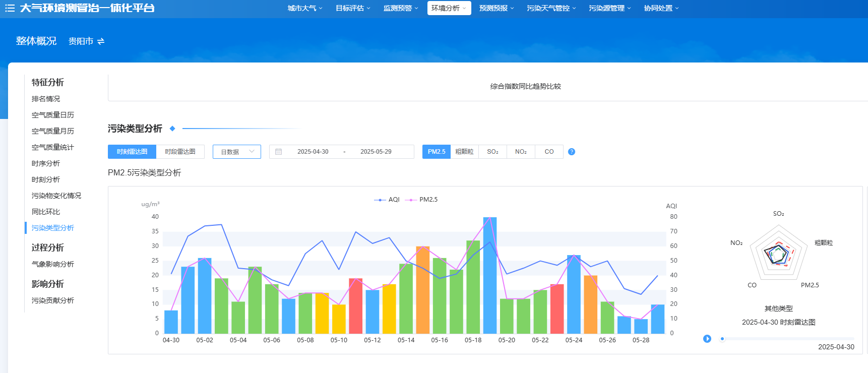Open the hamburger menu icon
The height and width of the screenshot is (373, 868).
click(10, 8)
